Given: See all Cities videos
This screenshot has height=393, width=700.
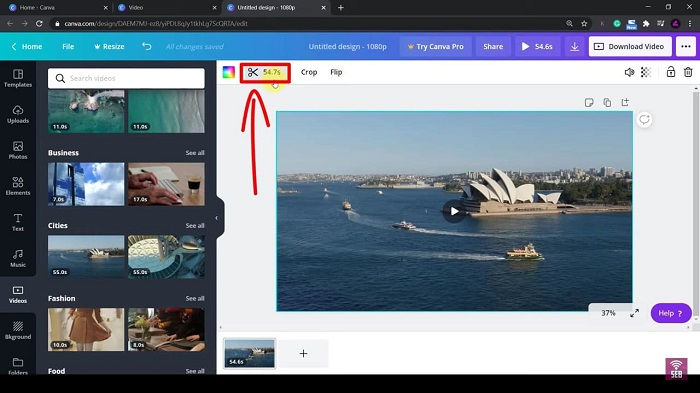Looking at the screenshot, I should (195, 226).
